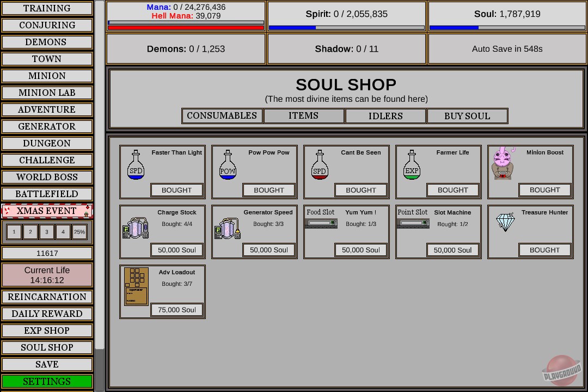
Task: Click the Treasure Hunter diamond icon
Action: [505, 222]
